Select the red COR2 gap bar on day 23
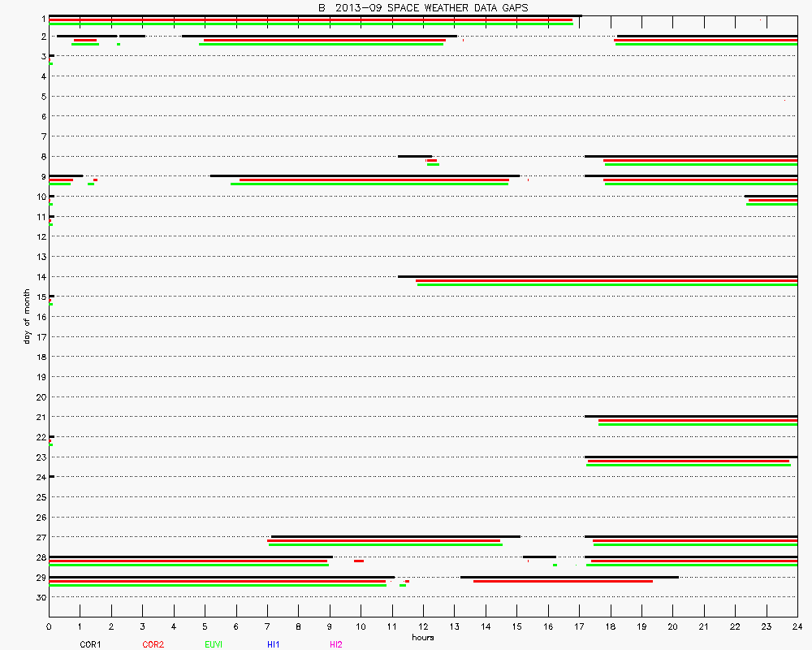The width and height of the screenshot is (812, 650). pyautogui.click(x=688, y=461)
